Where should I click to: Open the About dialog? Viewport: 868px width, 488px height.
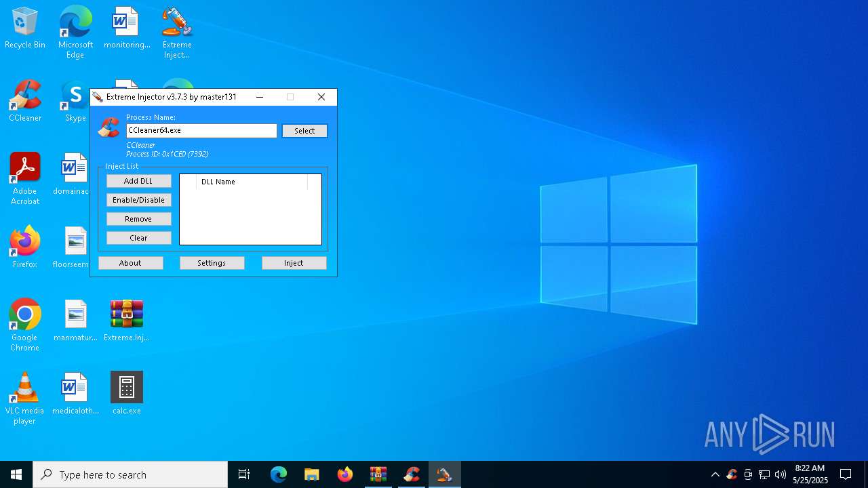click(x=130, y=263)
